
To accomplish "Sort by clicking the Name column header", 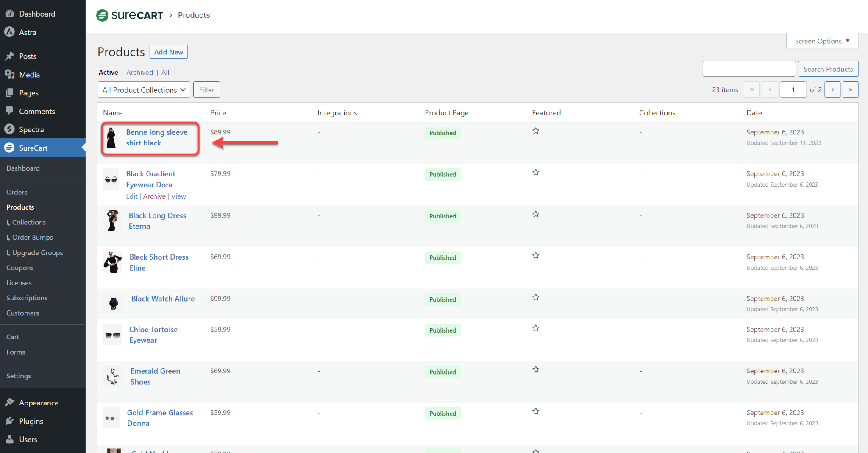I will 113,113.
